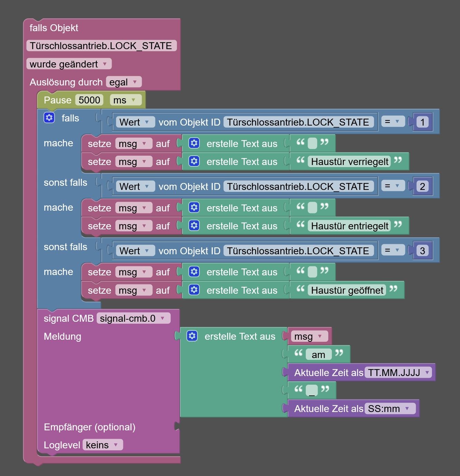Edit the number field containing 2
This screenshot has height=476, width=460.
(x=422, y=186)
